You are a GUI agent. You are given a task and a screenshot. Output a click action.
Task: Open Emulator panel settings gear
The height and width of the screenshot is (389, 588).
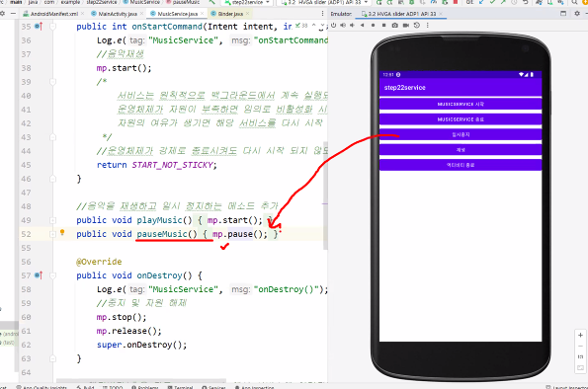pos(577,14)
